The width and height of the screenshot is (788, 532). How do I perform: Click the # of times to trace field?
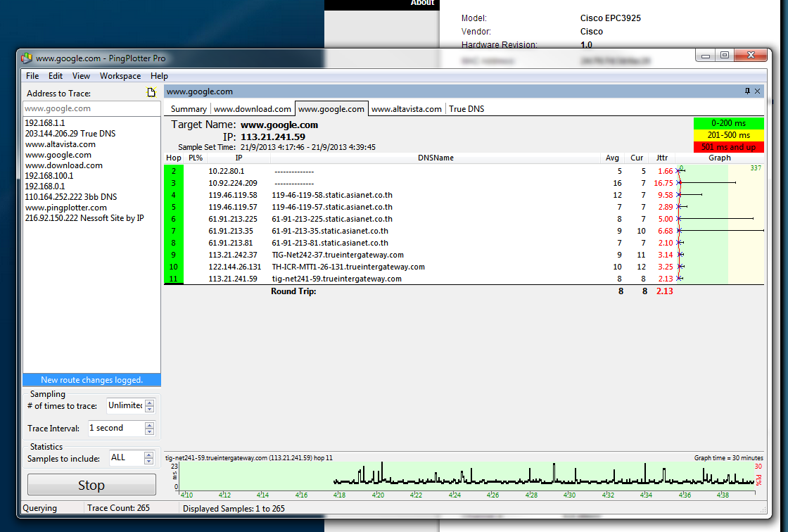125,405
